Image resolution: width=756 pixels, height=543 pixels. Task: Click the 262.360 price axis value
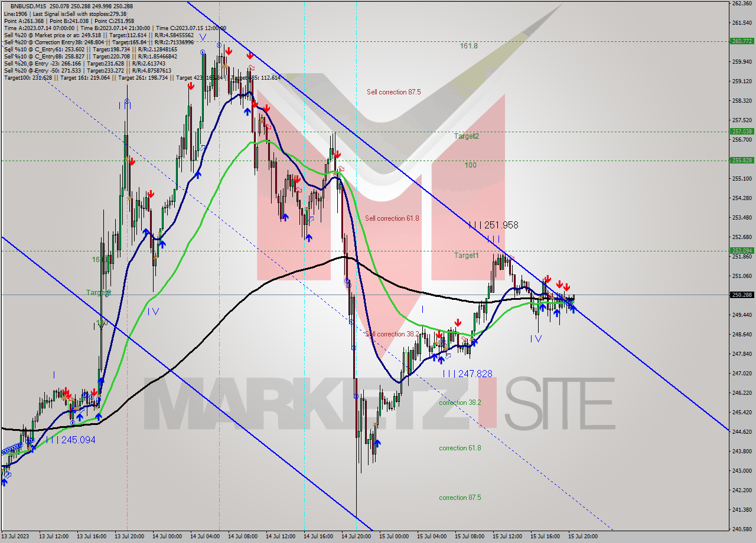click(742, 4)
